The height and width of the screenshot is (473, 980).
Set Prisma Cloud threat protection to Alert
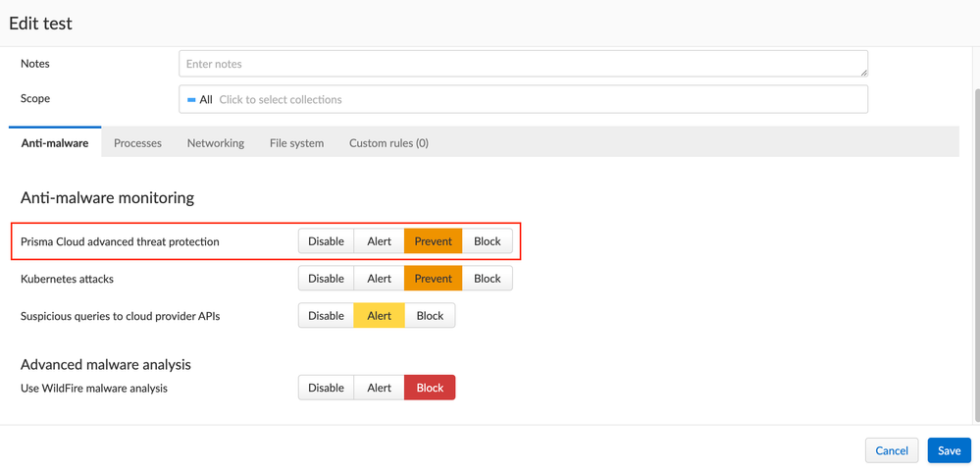tap(379, 241)
